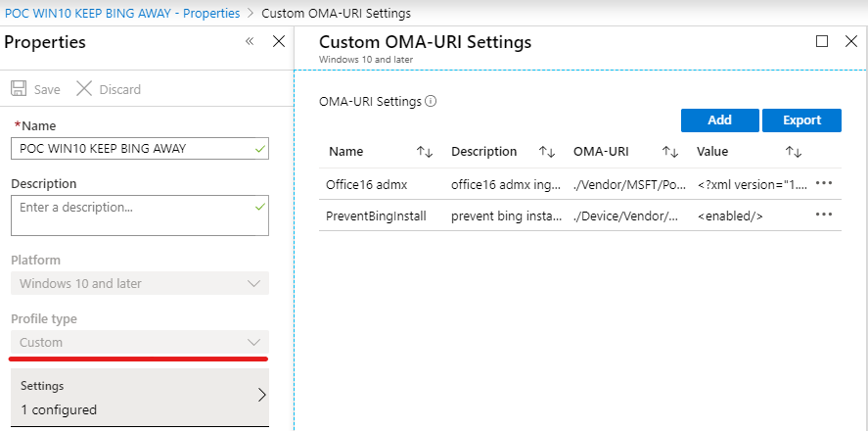Add a new OMA-URI setting
868x431 pixels.
pyautogui.click(x=719, y=120)
